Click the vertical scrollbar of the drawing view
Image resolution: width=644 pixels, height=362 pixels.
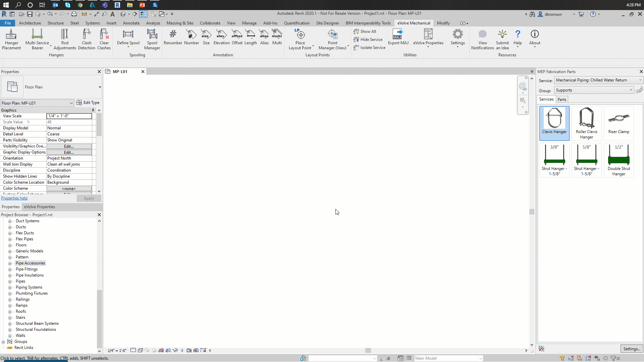pyautogui.click(x=532, y=212)
